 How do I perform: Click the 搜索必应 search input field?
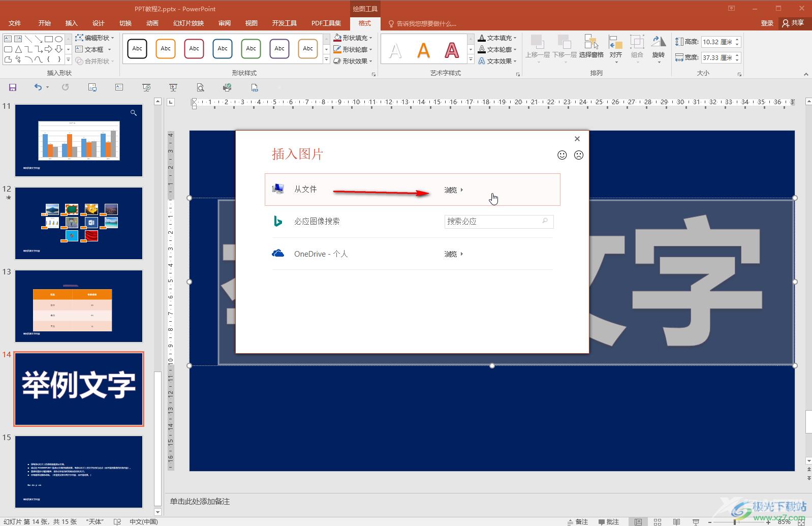click(x=499, y=222)
